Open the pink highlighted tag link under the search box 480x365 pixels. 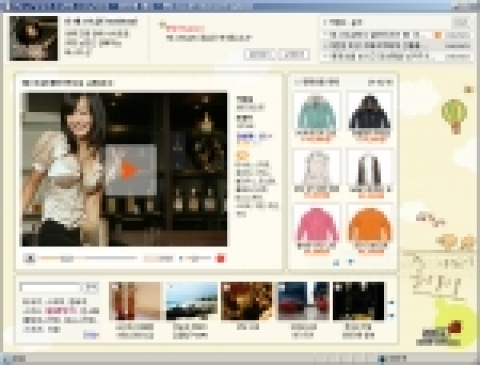coord(61,311)
